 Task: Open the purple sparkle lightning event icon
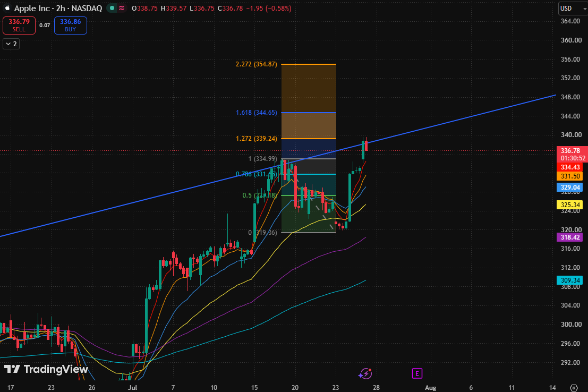pos(365,373)
